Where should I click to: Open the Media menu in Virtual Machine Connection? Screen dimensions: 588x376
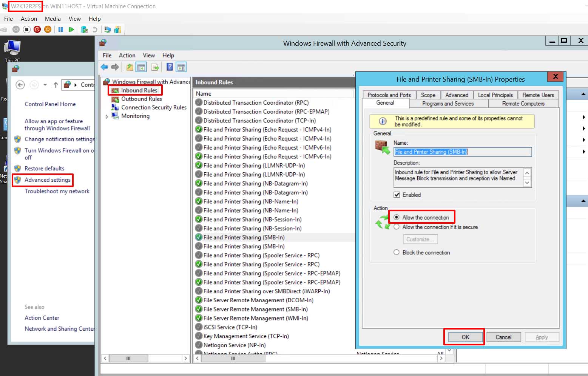tap(52, 19)
